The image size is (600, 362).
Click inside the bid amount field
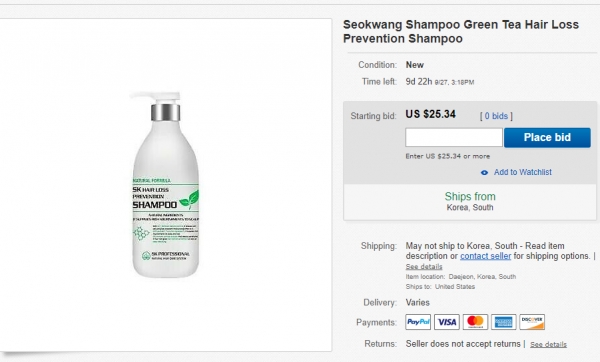pyautogui.click(x=454, y=137)
